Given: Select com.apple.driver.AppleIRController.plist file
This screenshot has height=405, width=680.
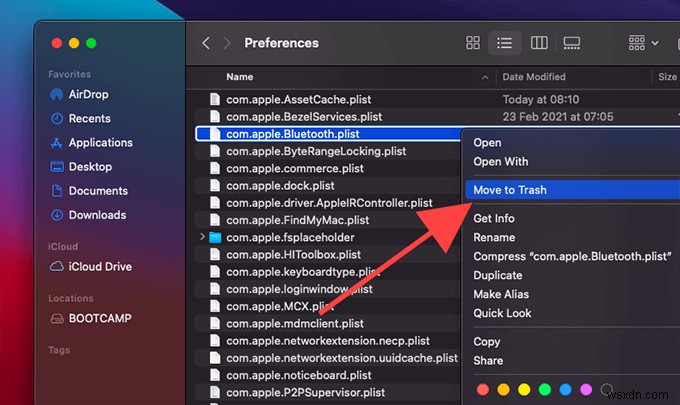Looking at the screenshot, I should pos(329,203).
